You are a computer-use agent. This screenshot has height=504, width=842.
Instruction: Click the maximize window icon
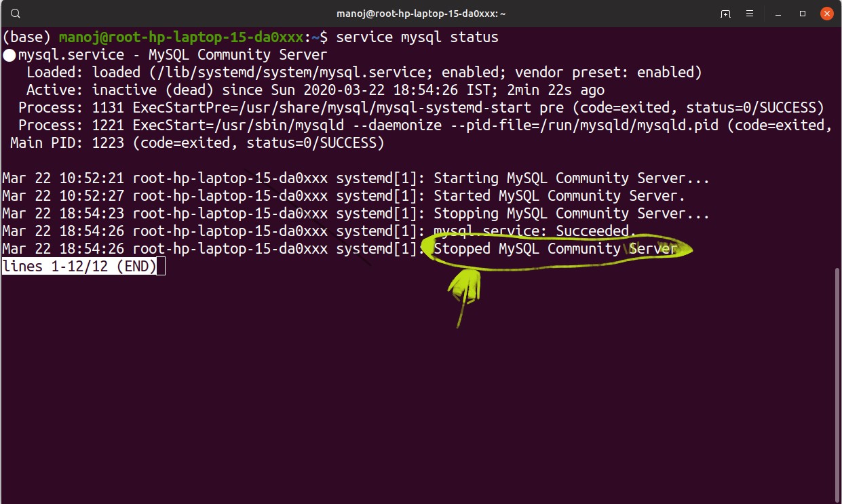[x=801, y=13]
